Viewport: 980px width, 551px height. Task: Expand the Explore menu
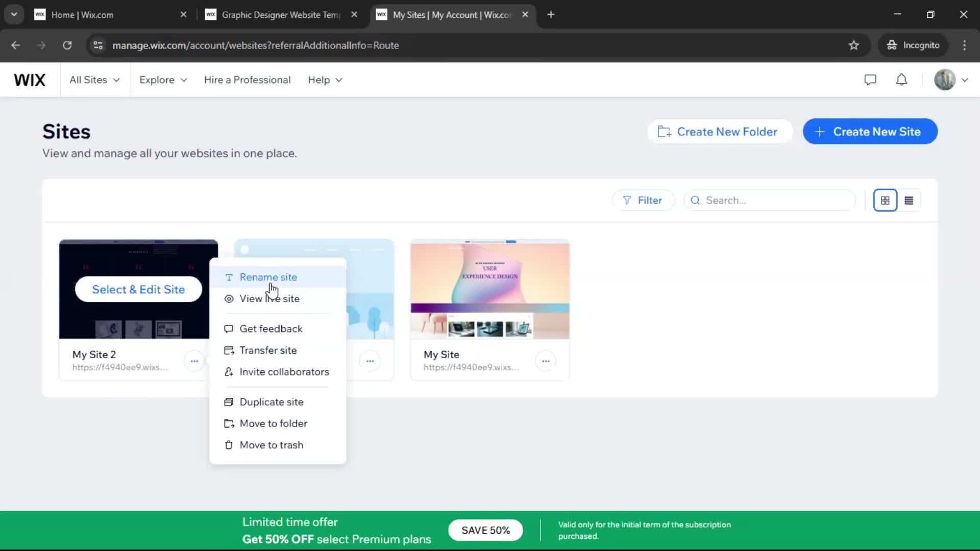tap(163, 80)
